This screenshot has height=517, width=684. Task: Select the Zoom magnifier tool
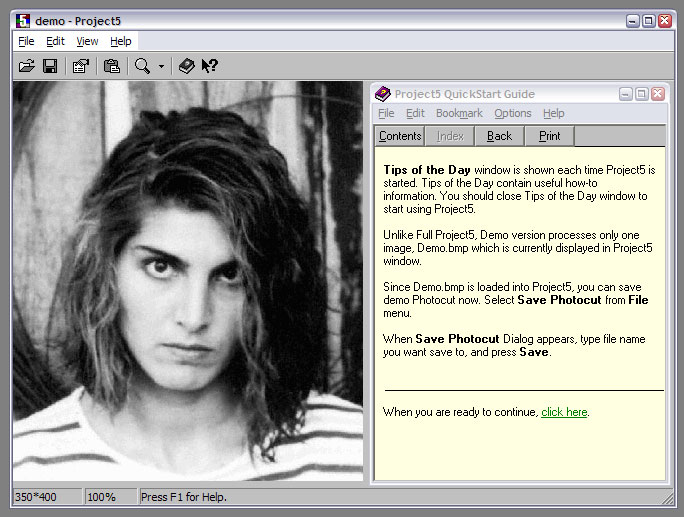coord(143,66)
